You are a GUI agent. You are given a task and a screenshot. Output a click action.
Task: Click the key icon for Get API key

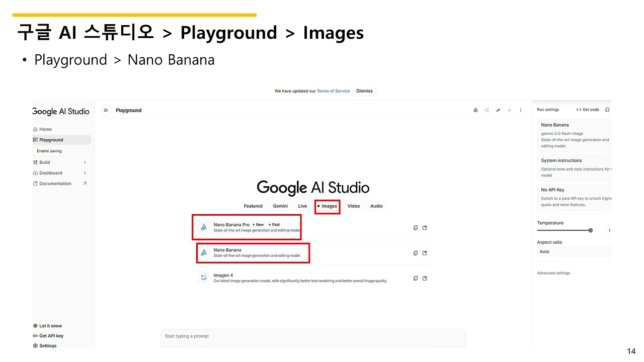coord(35,336)
